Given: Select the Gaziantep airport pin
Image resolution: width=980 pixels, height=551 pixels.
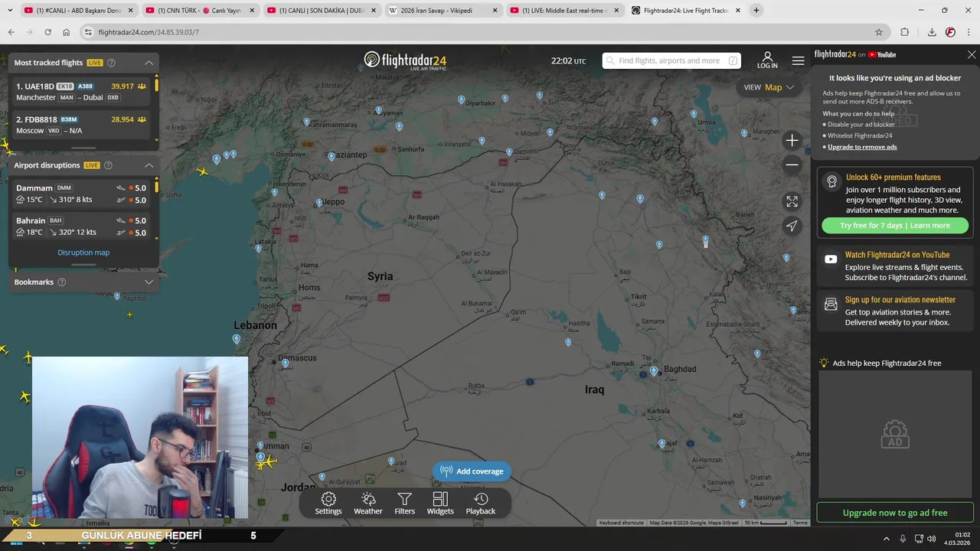Looking at the screenshot, I should [332, 156].
